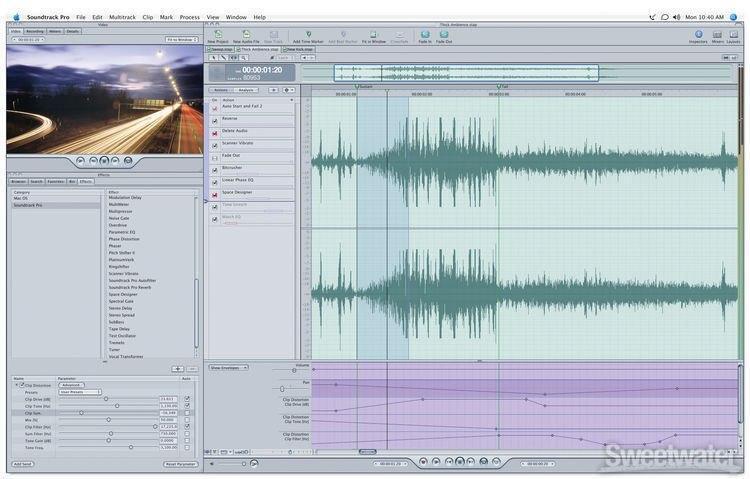Screen dimensions: 750x479
Task: Open the Mixers toolbar icon
Action: coord(717,36)
